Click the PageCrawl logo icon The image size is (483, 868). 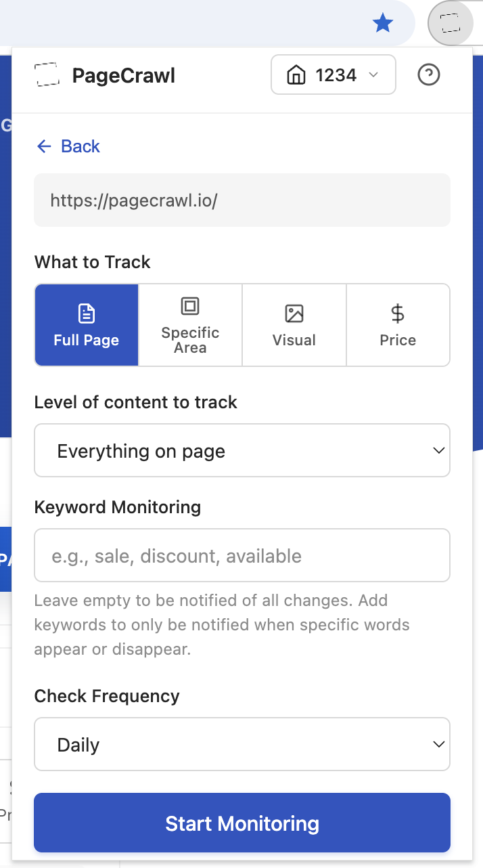pos(47,75)
